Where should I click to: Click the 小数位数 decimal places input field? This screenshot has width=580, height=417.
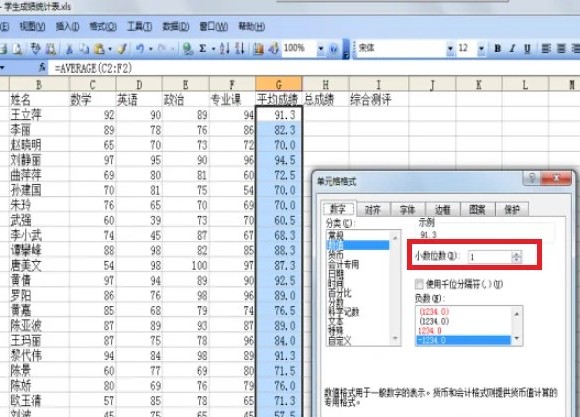[x=490, y=257]
